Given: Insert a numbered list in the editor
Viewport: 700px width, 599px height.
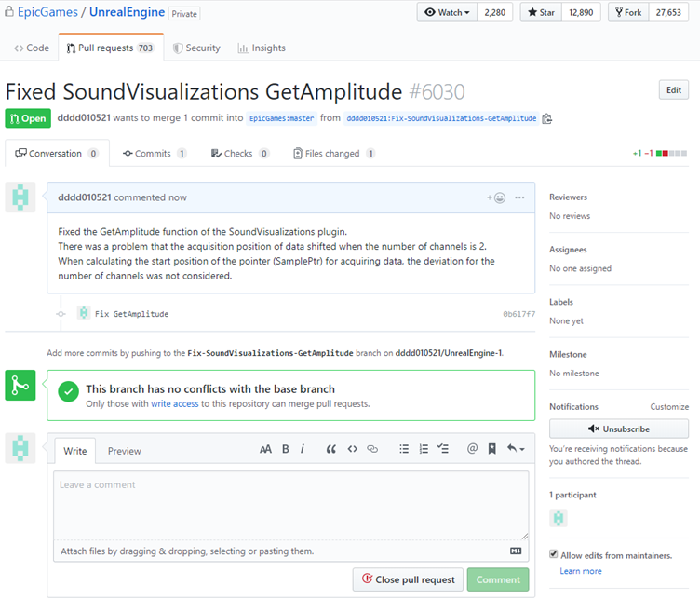Looking at the screenshot, I should (424, 449).
